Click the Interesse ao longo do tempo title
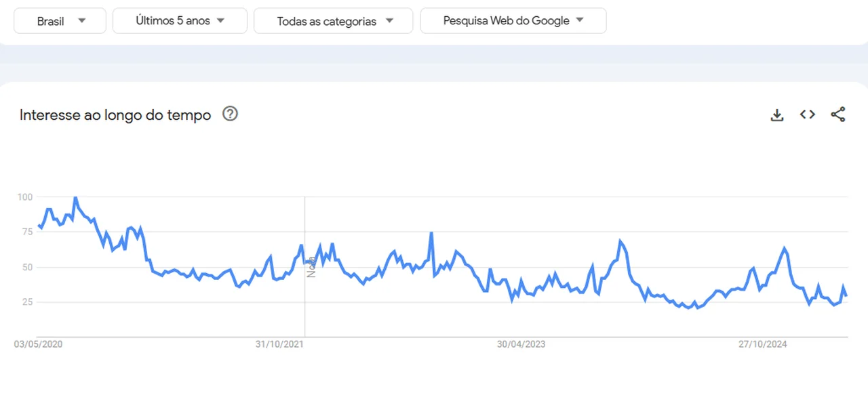868x393 pixels. tap(115, 115)
